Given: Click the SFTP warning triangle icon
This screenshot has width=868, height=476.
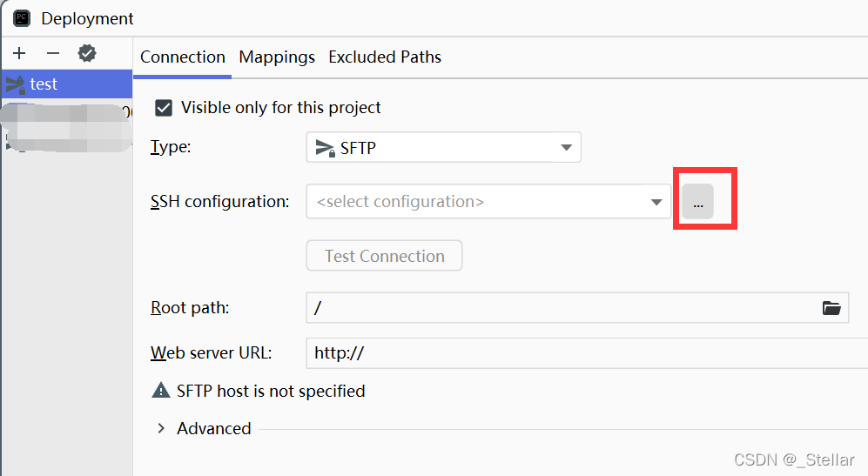Looking at the screenshot, I should (x=161, y=391).
